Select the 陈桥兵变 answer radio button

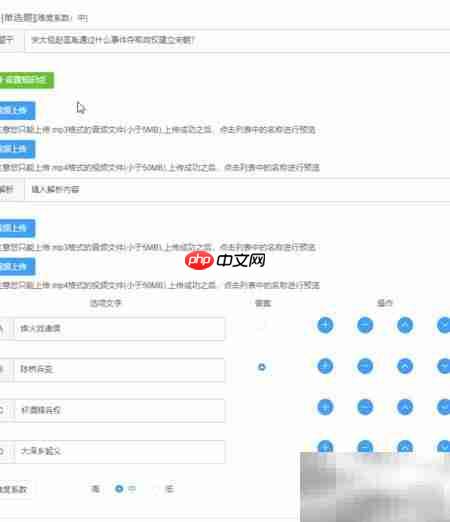tap(262, 367)
